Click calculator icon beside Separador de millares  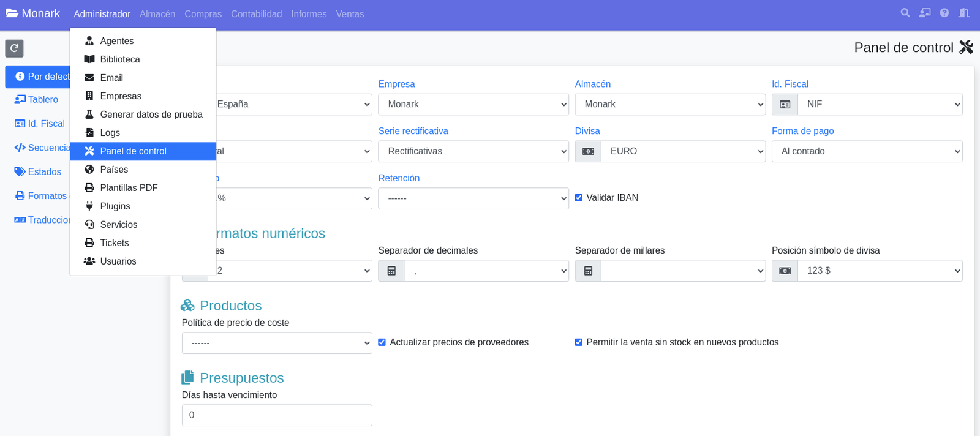(588, 271)
